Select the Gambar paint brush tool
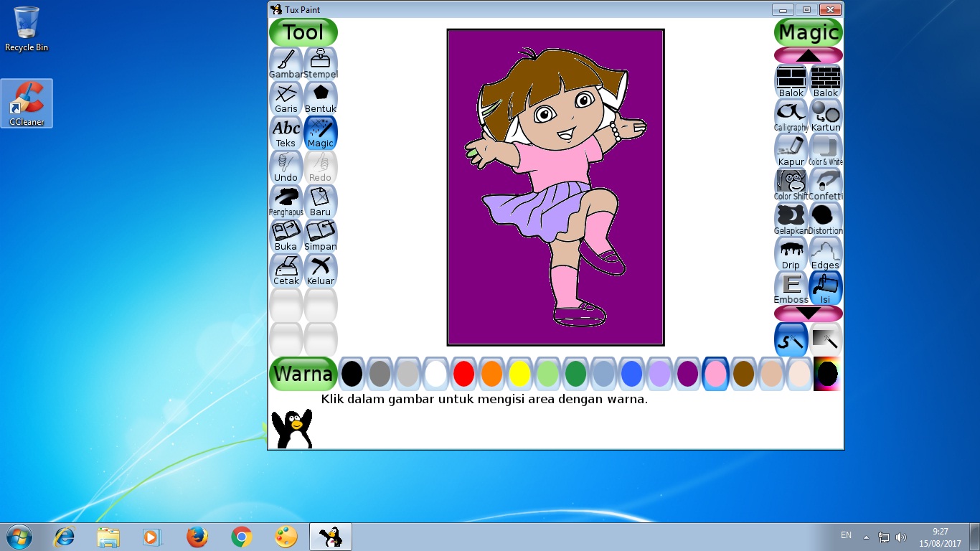 tap(286, 64)
